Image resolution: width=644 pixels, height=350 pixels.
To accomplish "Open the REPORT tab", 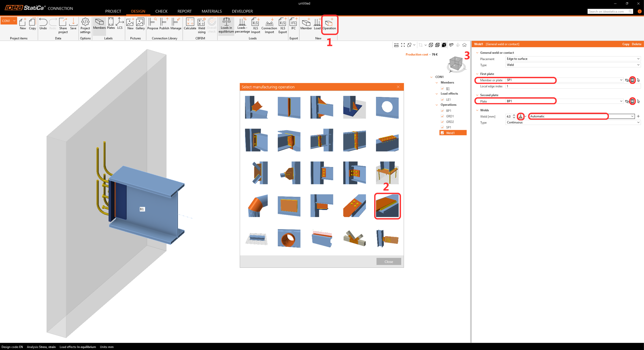I will (x=184, y=11).
